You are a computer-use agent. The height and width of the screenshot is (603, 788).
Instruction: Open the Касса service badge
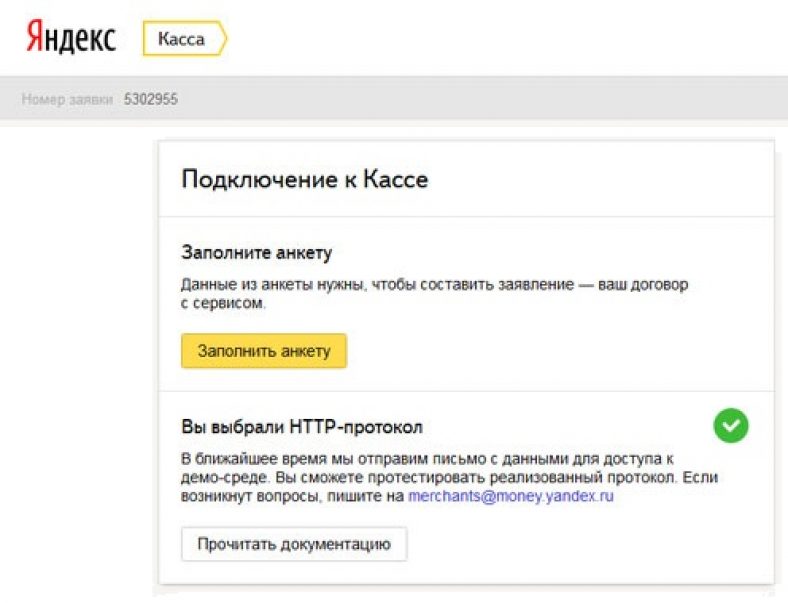coord(185,38)
